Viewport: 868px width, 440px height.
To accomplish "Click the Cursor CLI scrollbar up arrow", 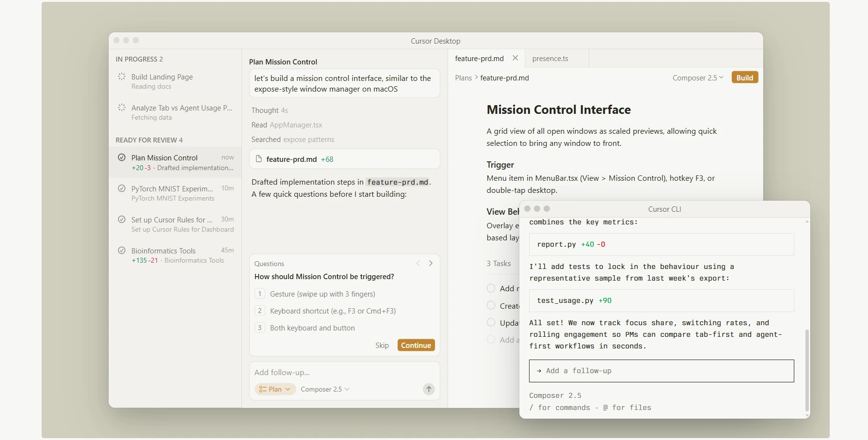I will [807, 221].
